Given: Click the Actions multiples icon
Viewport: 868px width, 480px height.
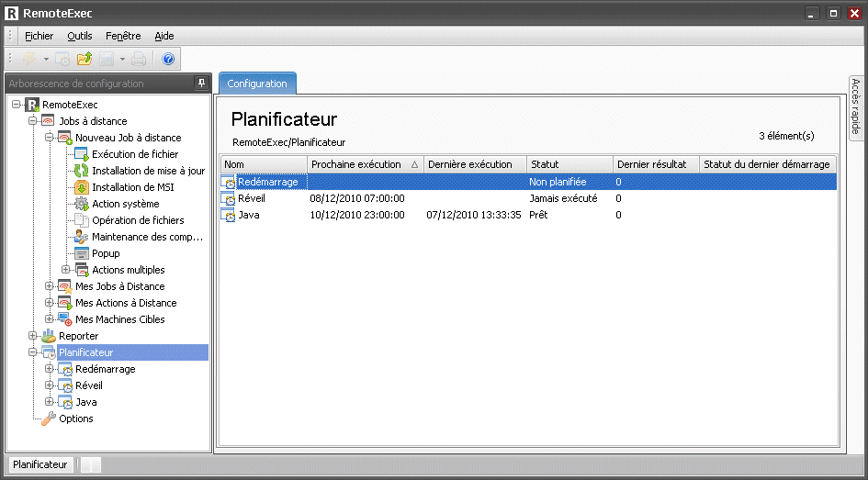Looking at the screenshot, I should 82,270.
